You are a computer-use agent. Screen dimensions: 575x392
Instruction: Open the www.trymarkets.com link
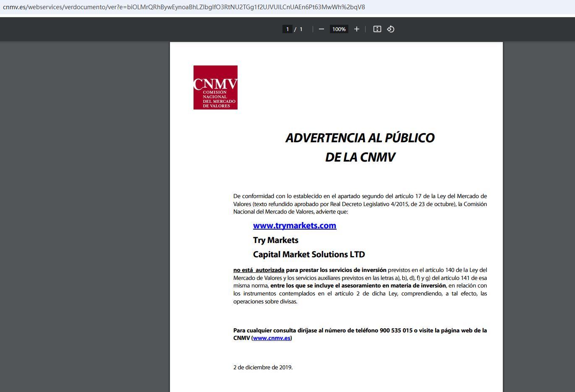(x=294, y=225)
